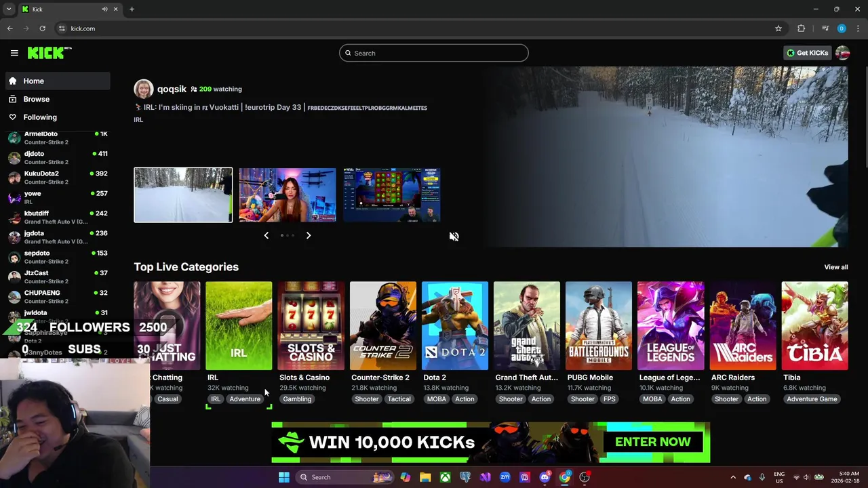Click the IRL category under stream title
The image size is (868, 488).
pos(138,120)
